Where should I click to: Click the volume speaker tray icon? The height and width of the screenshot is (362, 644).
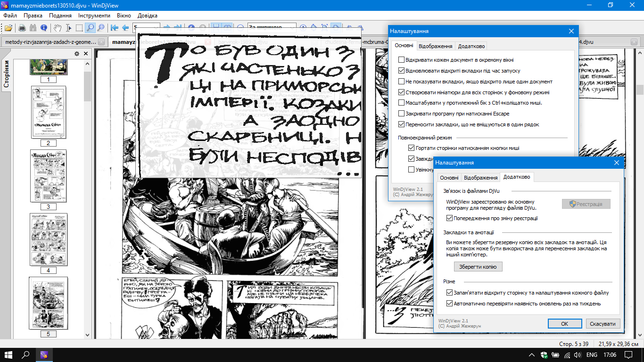click(578, 354)
